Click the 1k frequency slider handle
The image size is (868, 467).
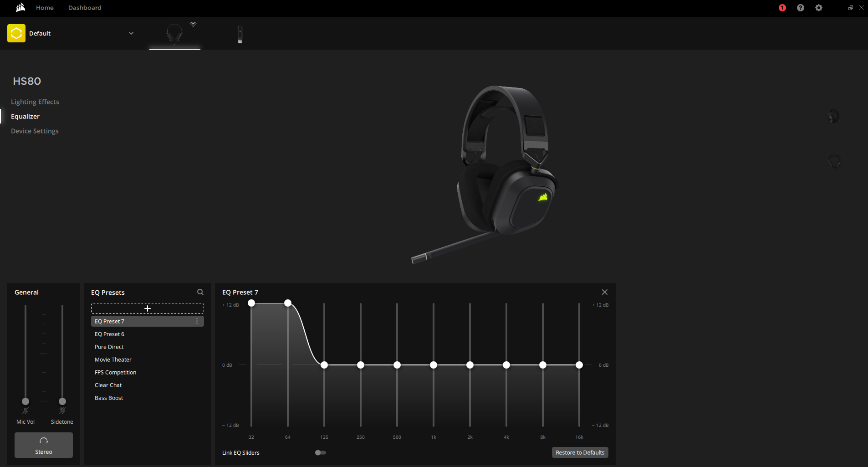point(434,365)
